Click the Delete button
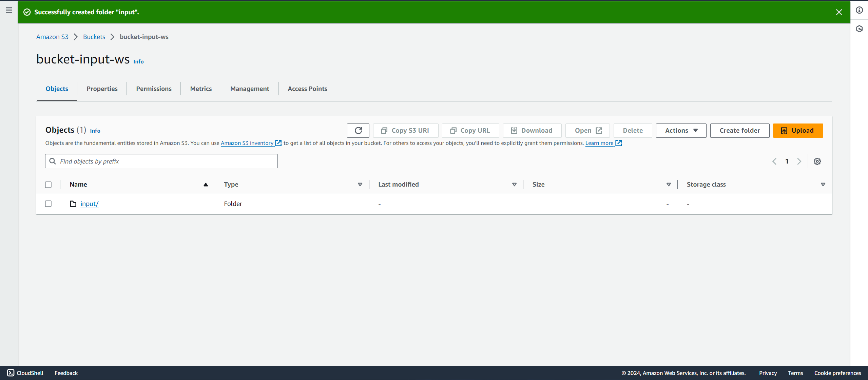Viewport: 868px width, 380px height. 633,131
